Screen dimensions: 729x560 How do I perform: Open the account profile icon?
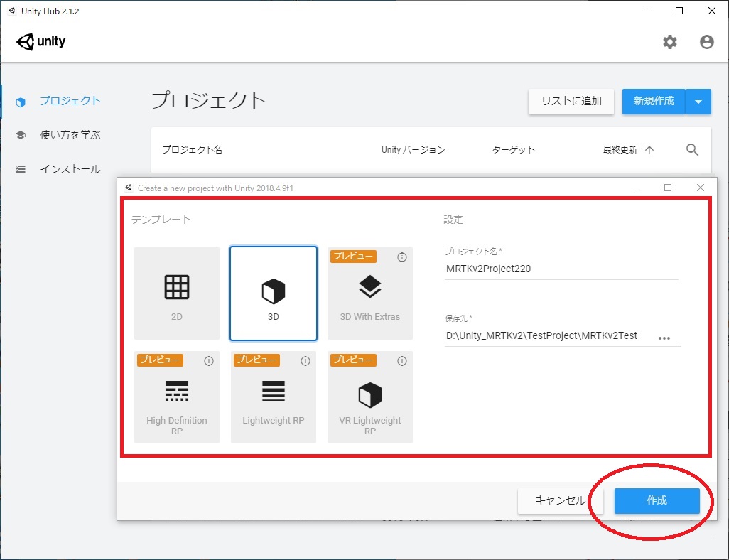pyautogui.click(x=707, y=42)
